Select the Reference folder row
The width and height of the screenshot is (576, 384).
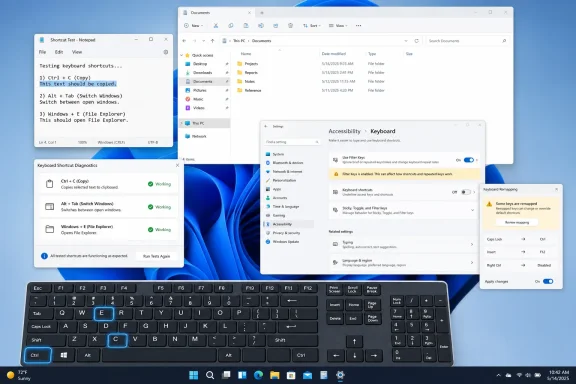coord(312,90)
